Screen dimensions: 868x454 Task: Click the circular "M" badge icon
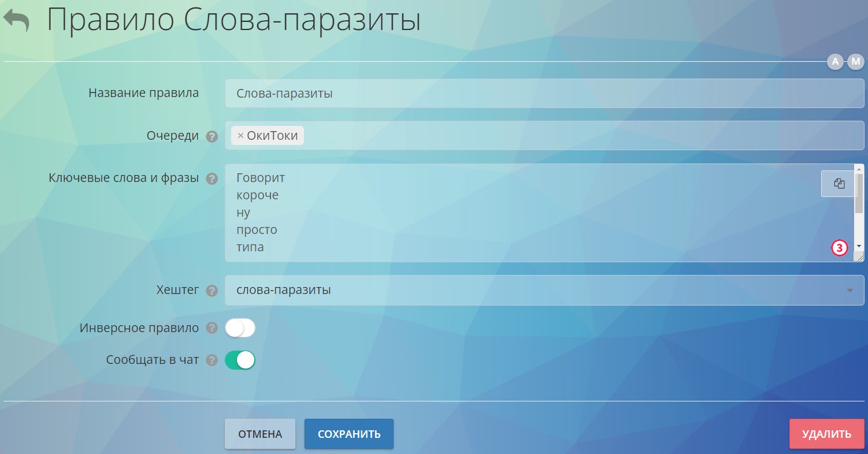click(856, 61)
